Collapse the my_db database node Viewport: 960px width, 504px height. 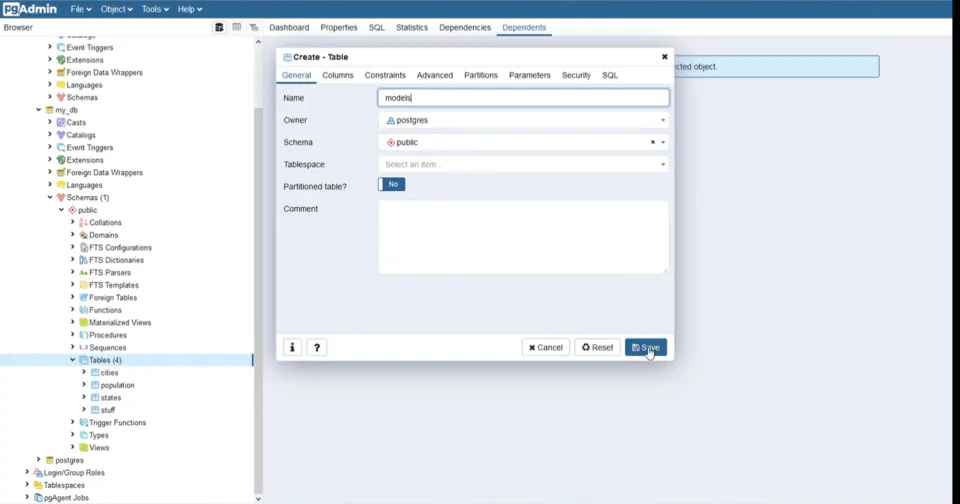[39, 110]
